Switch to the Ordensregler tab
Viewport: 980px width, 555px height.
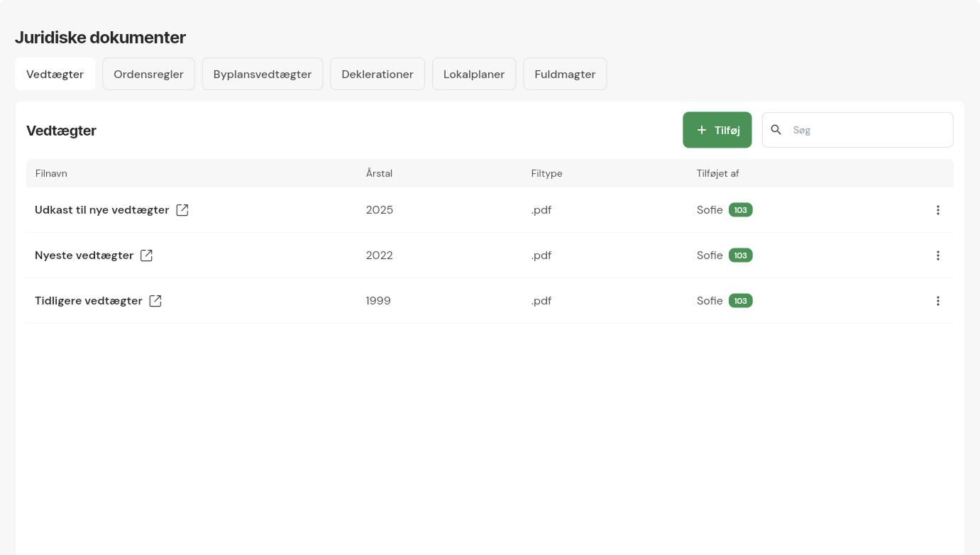148,74
